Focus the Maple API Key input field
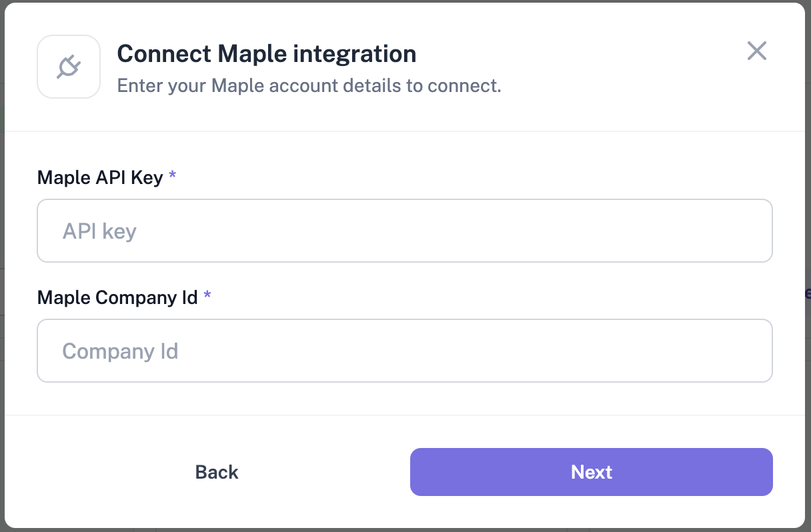The height and width of the screenshot is (532, 811). [404, 231]
